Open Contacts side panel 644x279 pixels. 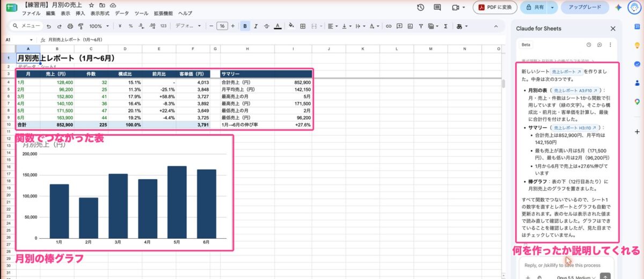click(x=637, y=83)
